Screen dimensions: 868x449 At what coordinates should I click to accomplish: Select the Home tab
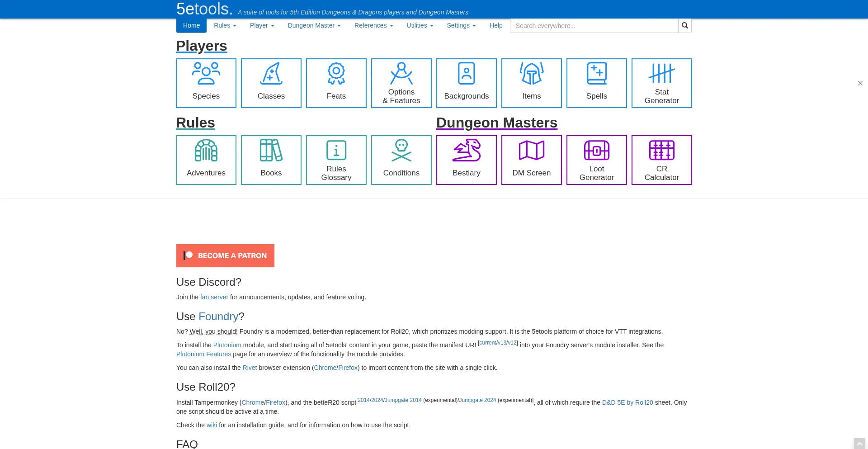point(191,26)
